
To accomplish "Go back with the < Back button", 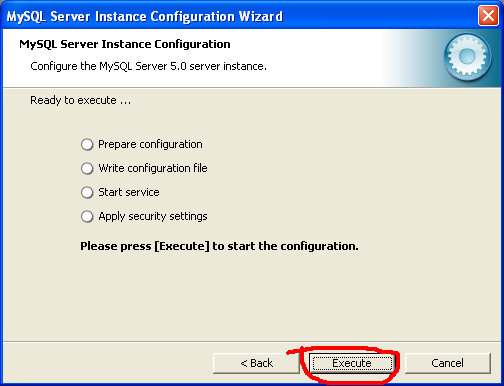I will [x=256, y=363].
